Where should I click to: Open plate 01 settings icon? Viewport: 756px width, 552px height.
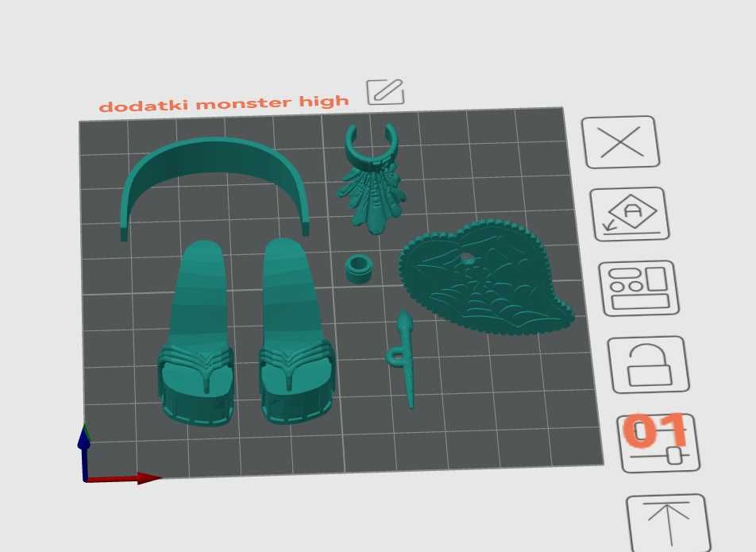pyautogui.click(x=658, y=442)
